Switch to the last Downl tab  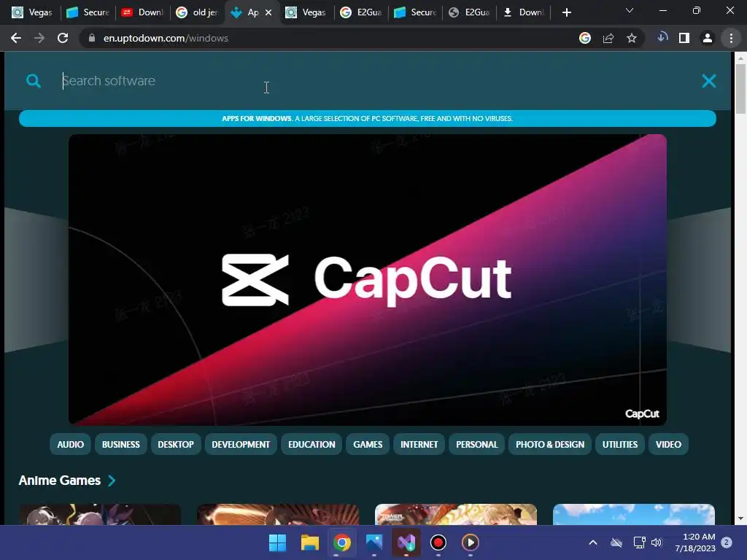point(524,12)
